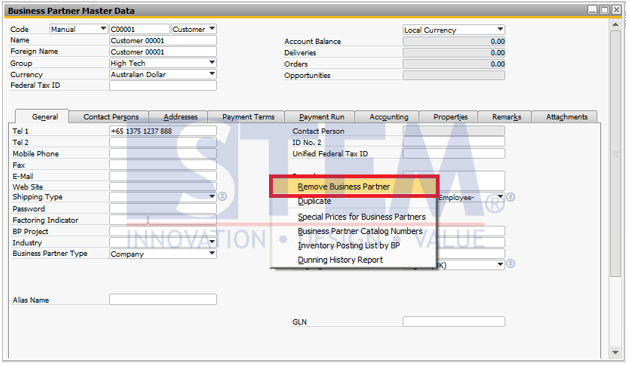Select Business Partner Catalog Numbers
The image size is (628, 366).
[x=354, y=231]
